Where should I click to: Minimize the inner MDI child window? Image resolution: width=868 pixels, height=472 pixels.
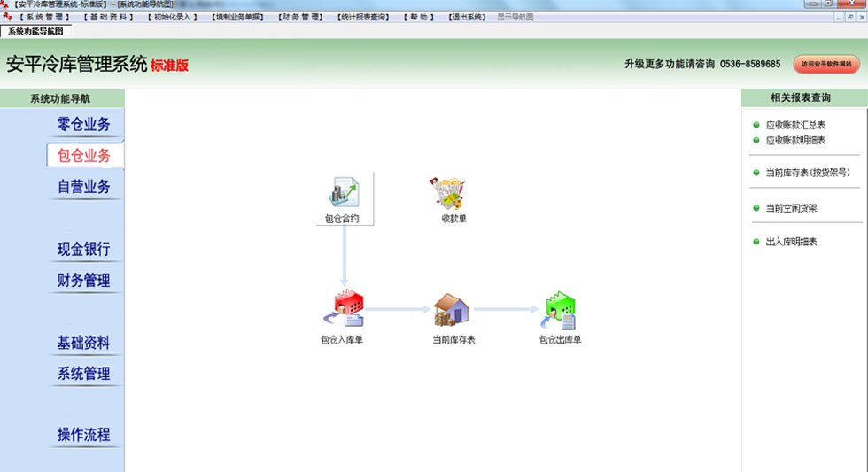[839, 17]
